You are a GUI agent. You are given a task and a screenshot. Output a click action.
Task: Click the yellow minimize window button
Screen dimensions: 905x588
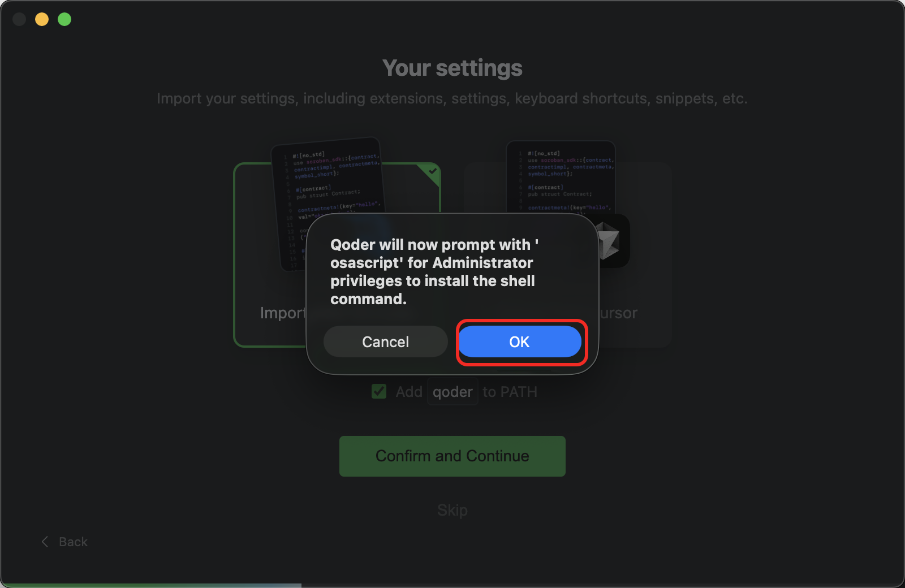[42, 19]
